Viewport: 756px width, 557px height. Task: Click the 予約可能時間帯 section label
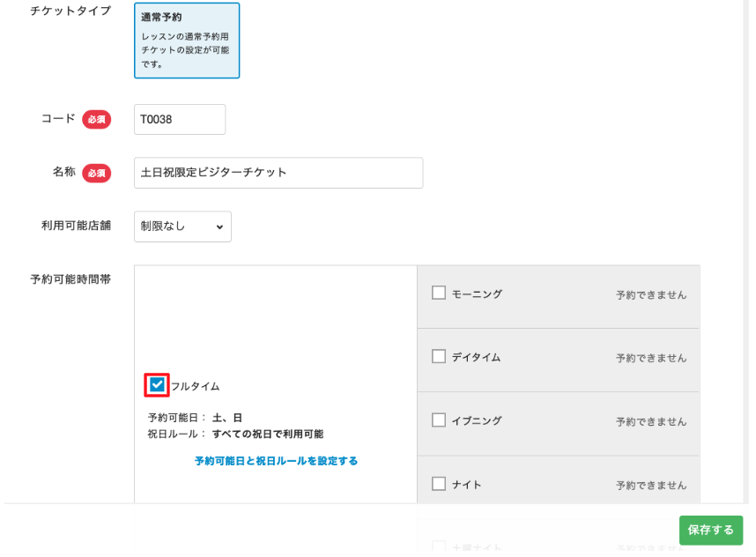click(70, 279)
